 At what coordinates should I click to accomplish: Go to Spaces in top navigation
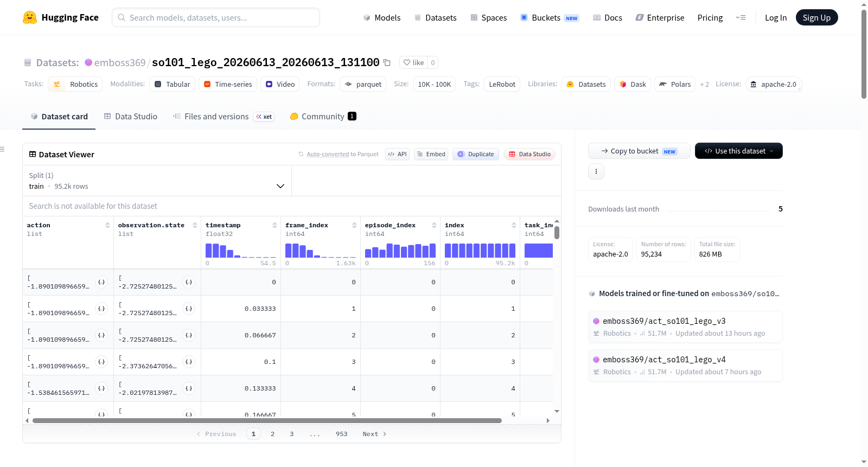(x=489, y=17)
